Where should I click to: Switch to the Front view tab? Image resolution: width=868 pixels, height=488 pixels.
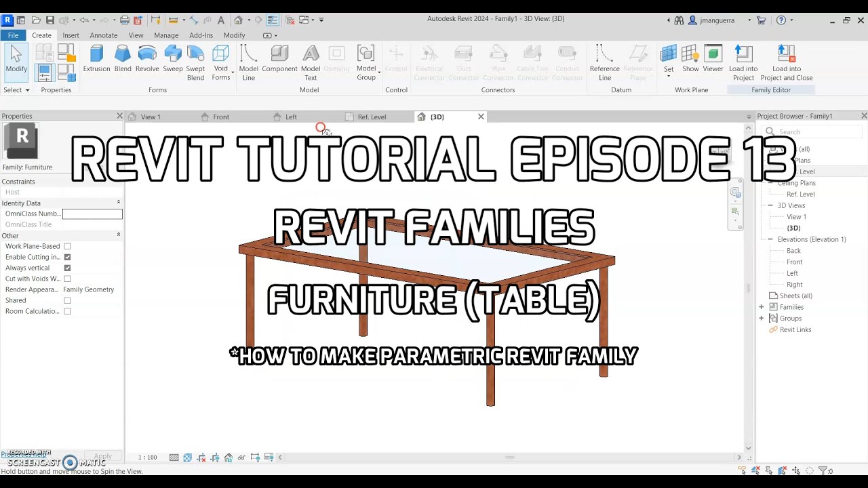click(x=221, y=117)
